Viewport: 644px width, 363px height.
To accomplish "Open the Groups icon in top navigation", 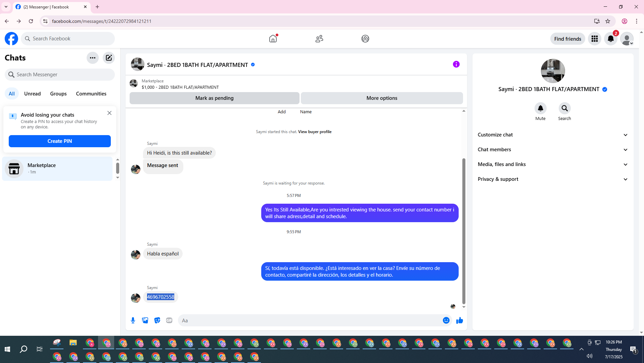I will (x=365, y=39).
